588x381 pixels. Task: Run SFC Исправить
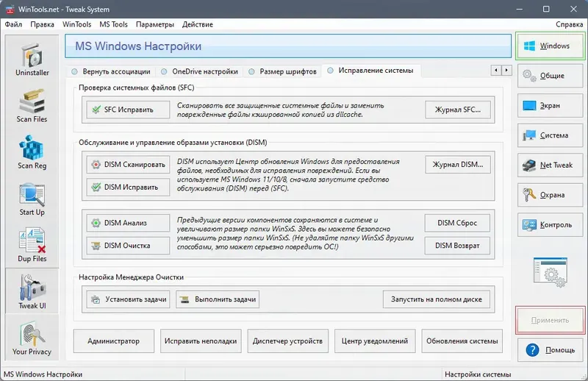[128, 110]
